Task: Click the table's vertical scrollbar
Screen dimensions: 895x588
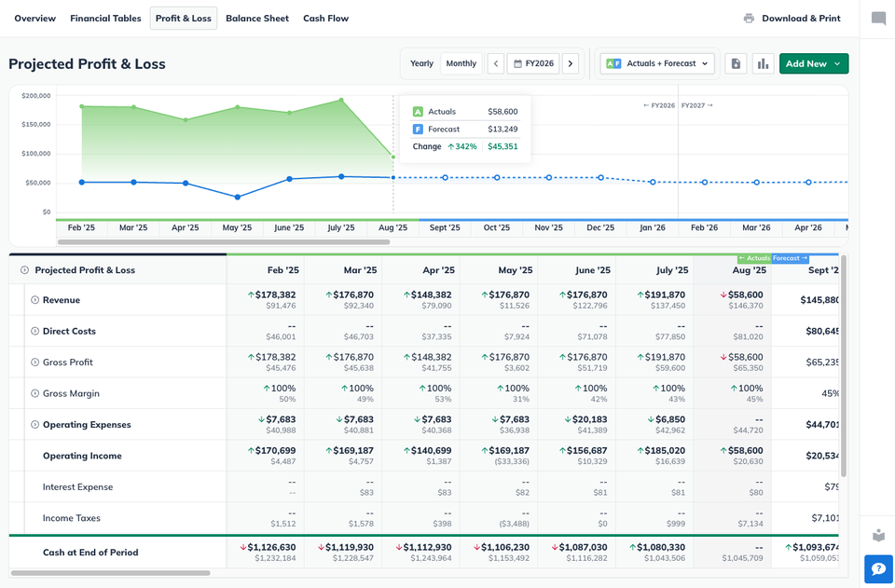Action: pyautogui.click(x=844, y=365)
